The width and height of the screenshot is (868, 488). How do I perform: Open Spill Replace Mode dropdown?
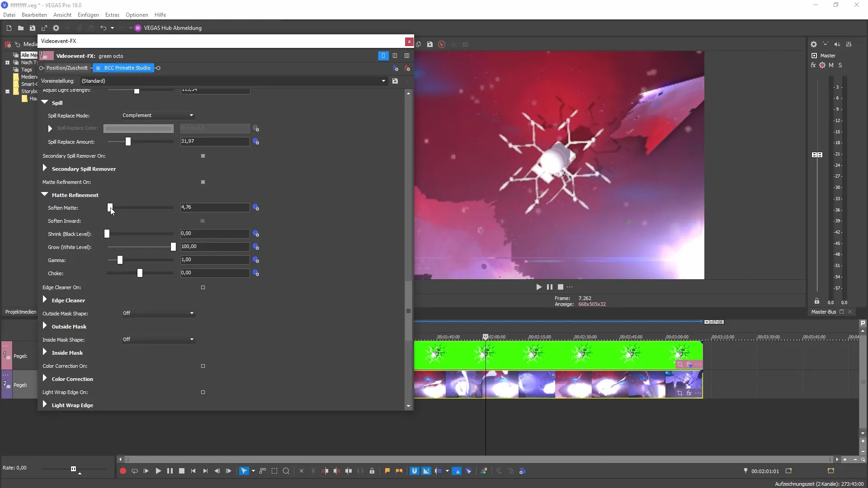[x=158, y=115]
